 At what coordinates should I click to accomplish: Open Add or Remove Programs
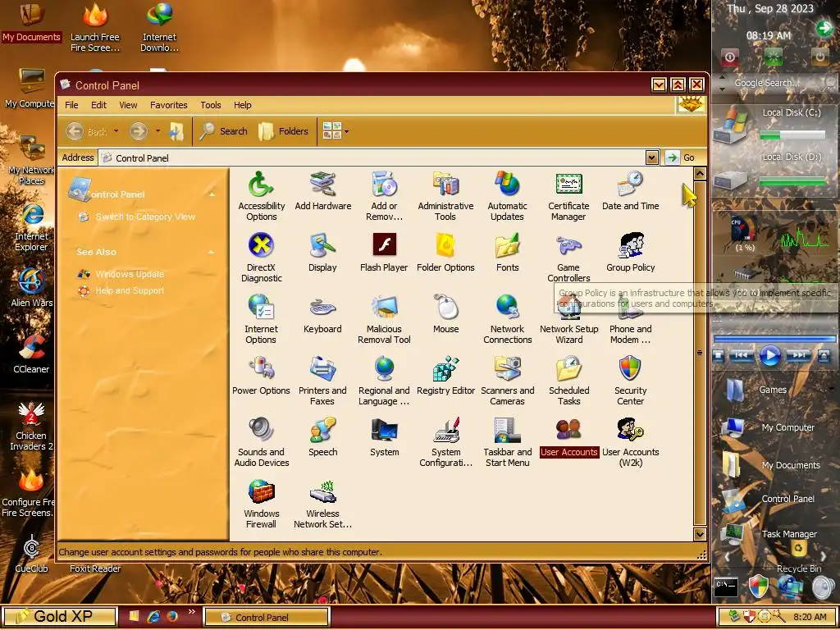(384, 196)
